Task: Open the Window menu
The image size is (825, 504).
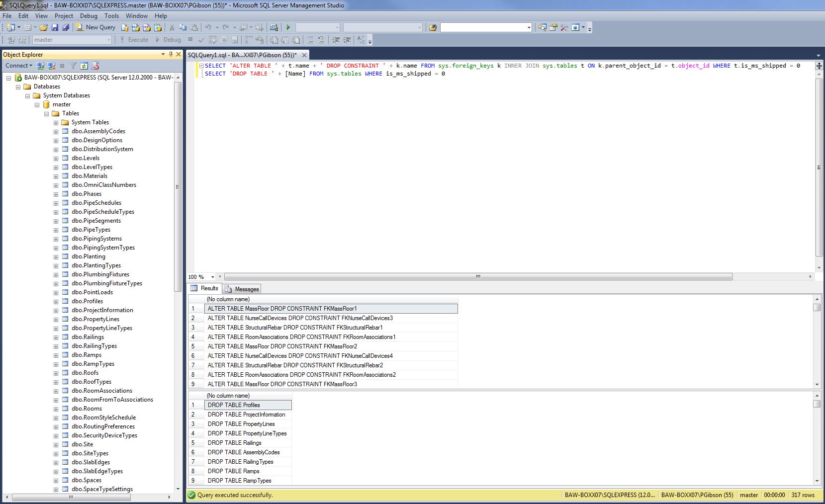Action: 136,15
